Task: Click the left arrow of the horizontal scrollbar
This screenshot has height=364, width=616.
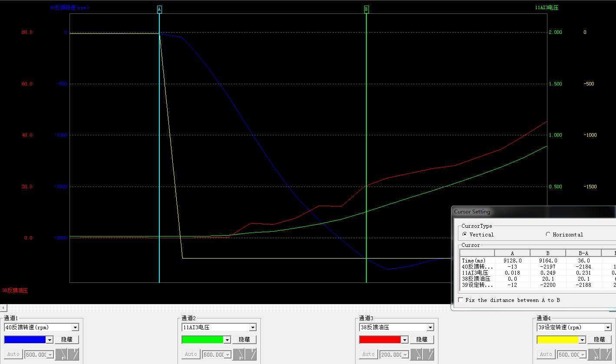Action: coord(3,308)
